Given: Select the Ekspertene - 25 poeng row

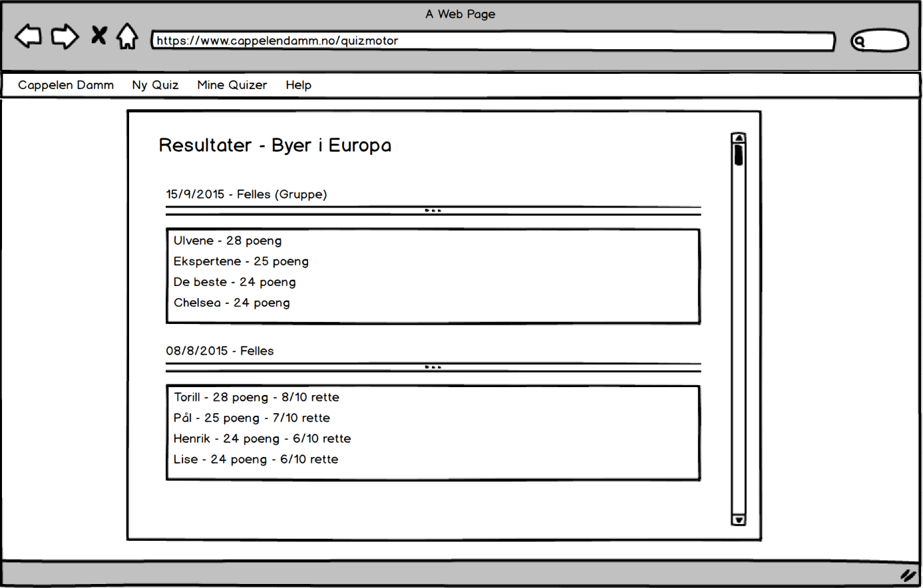Looking at the screenshot, I should [433, 261].
